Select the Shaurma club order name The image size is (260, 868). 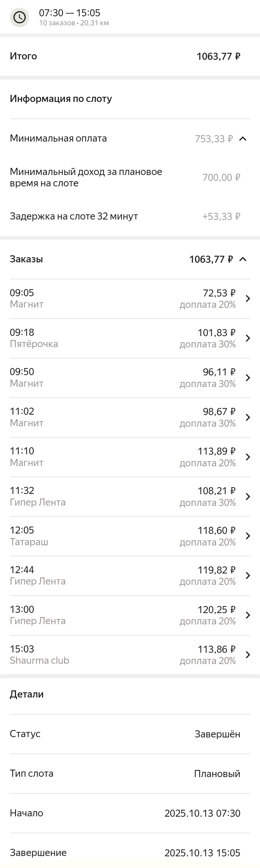pyautogui.click(x=39, y=660)
